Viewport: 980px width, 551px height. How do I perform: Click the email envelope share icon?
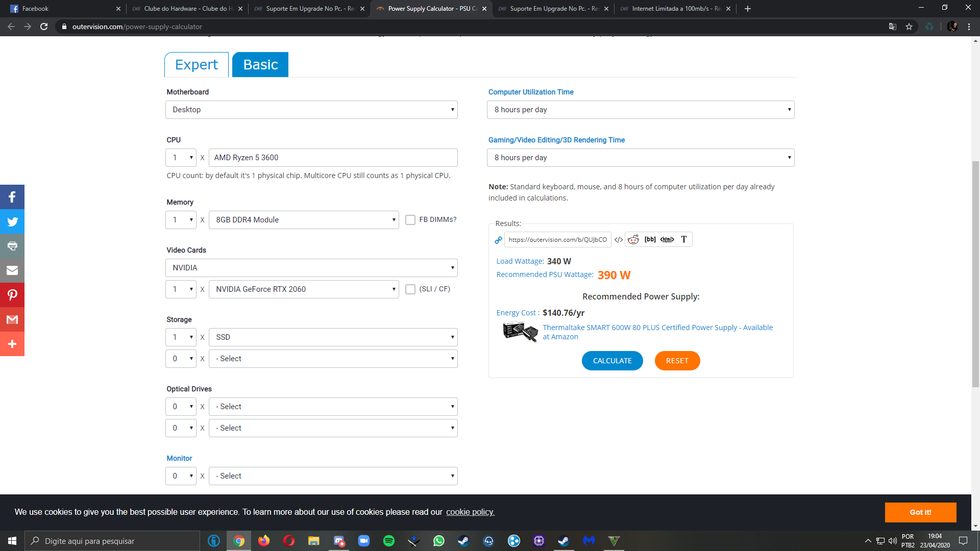point(12,270)
